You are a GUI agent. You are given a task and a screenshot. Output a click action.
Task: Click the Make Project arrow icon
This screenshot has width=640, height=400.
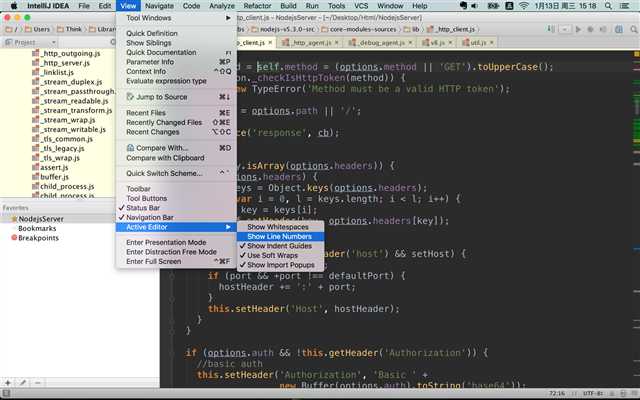pyautogui.click(x=551, y=29)
